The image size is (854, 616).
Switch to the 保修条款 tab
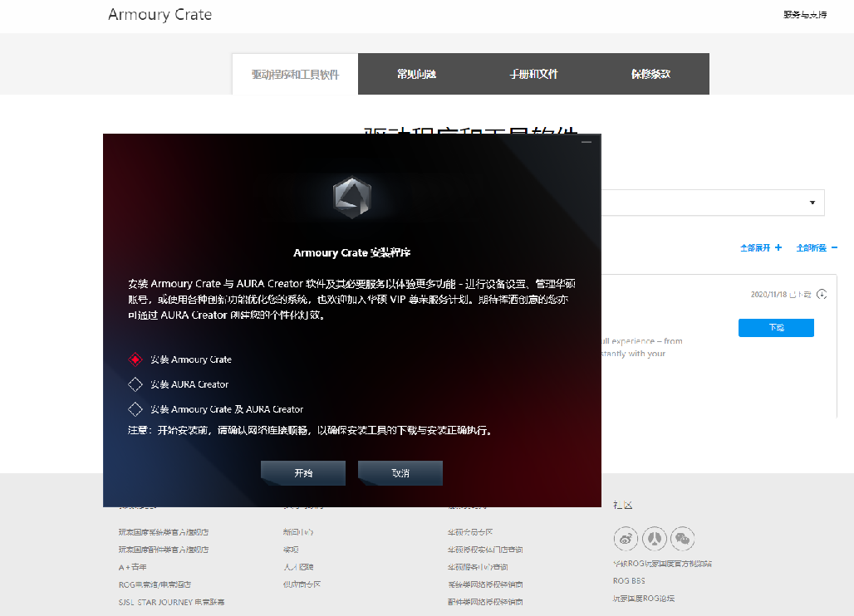point(650,74)
